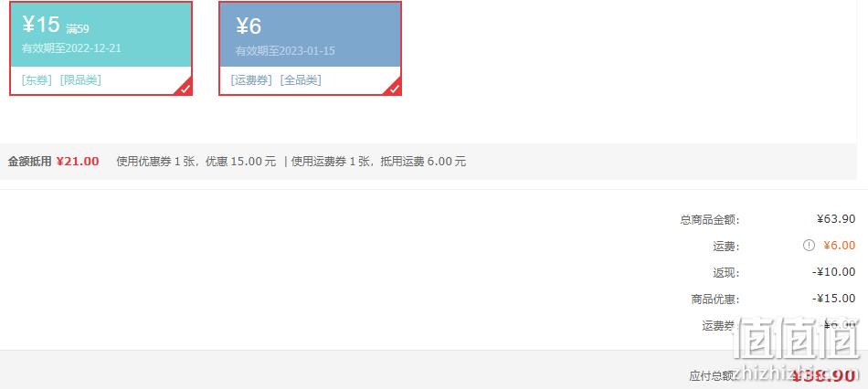Click the [东券] tag
Screen dimensions: 868x389
pyautogui.click(x=37, y=80)
